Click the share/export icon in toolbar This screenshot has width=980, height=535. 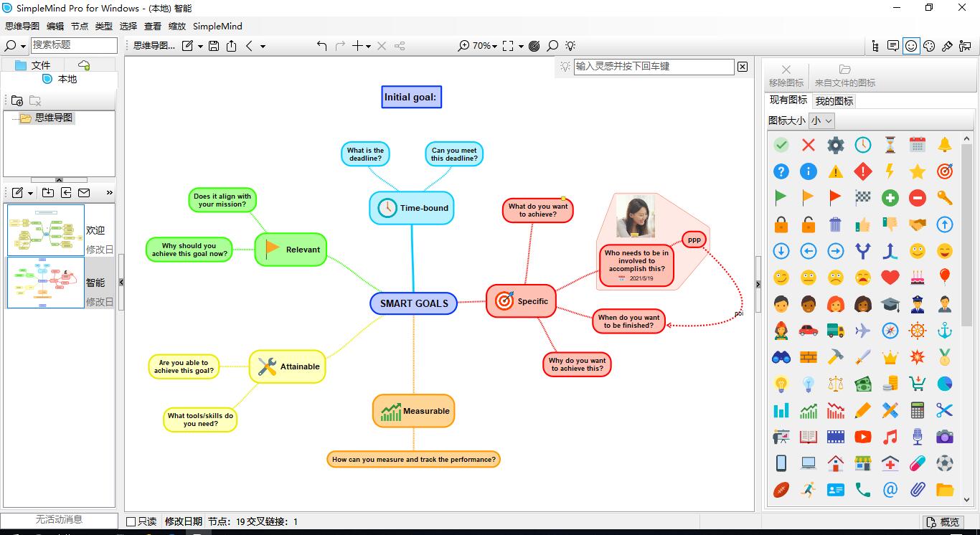tap(231, 46)
